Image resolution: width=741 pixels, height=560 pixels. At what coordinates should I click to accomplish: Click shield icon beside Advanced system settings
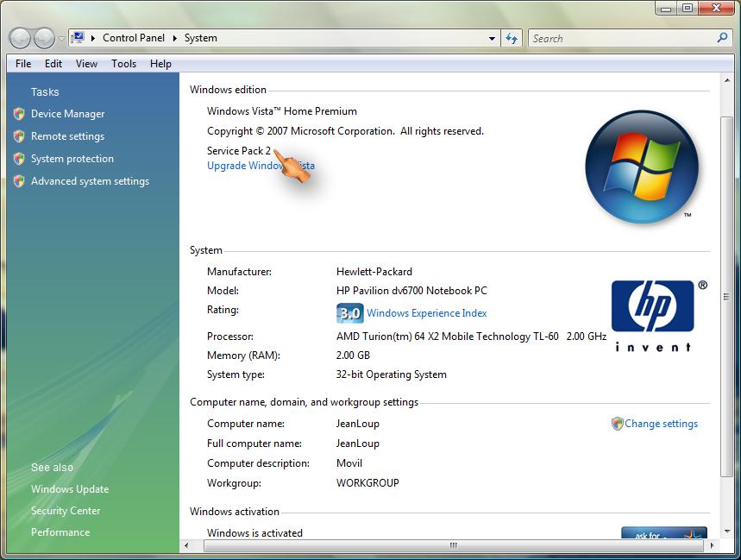click(19, 181)
